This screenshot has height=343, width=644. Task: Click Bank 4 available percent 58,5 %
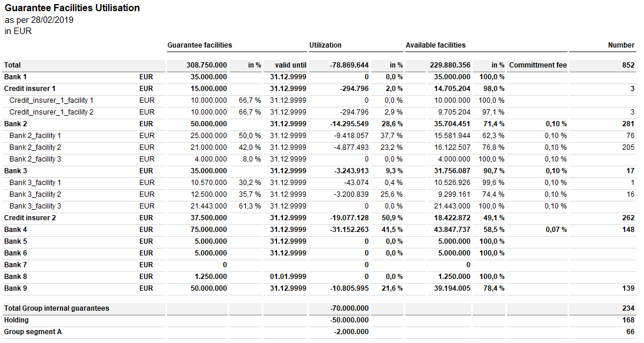click(x=493, y=230)
